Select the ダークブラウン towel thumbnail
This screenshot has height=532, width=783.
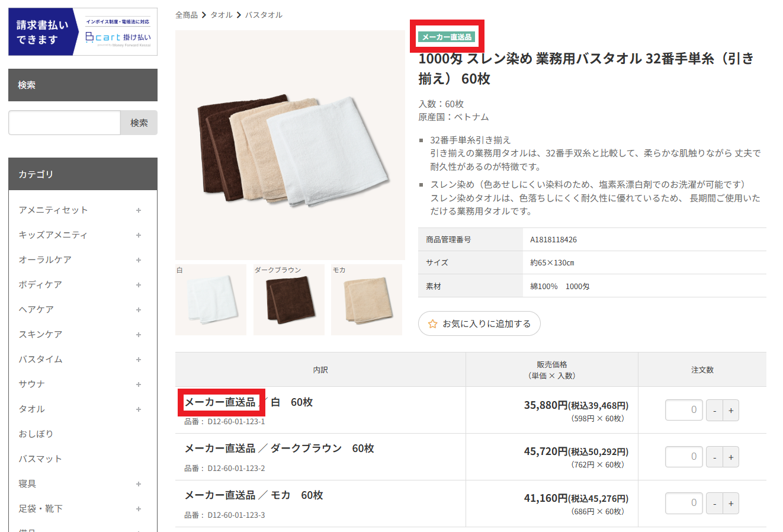(x=288, y=300)
